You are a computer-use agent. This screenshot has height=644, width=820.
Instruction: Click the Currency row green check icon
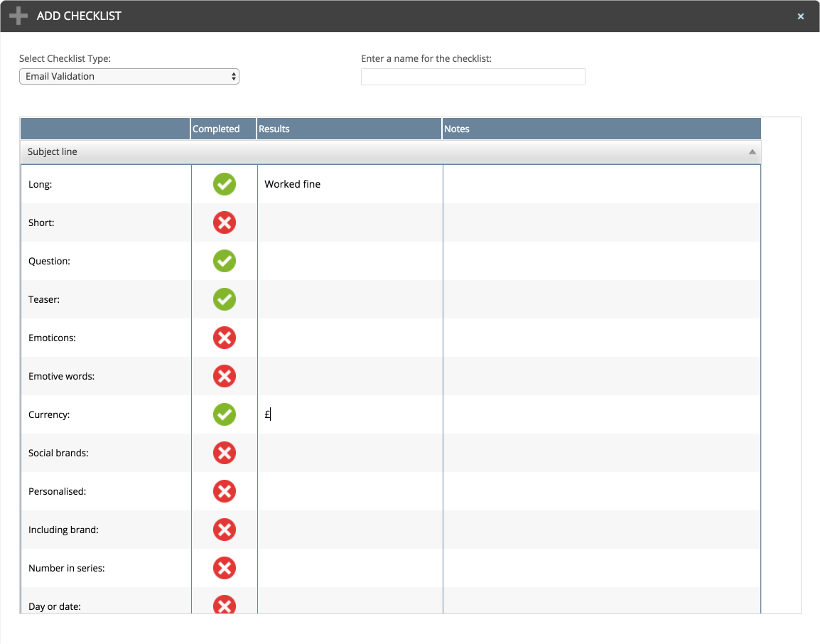tap(225, 415)
